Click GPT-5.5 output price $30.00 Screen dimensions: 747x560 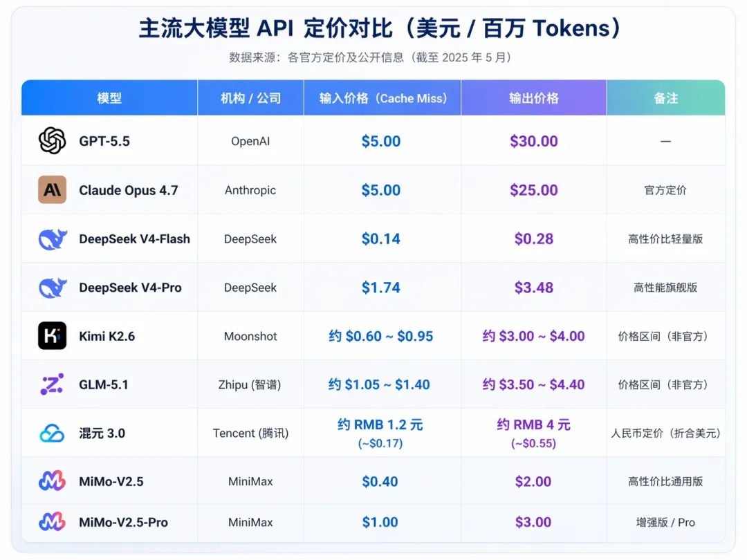(x=533, y=142)
